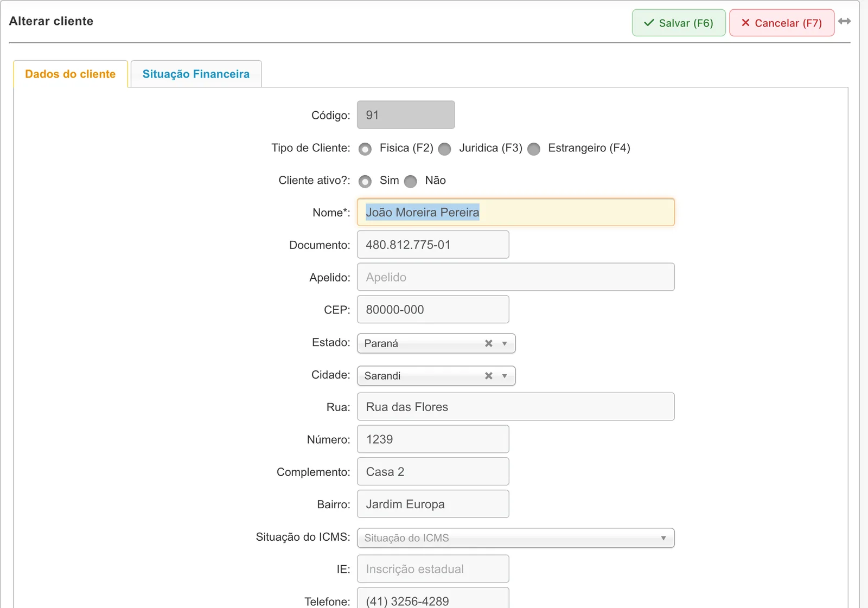Viewport: 868px width, 608px height.
Task: Click the Tipo de Cliente label
Action: [311, 148]
